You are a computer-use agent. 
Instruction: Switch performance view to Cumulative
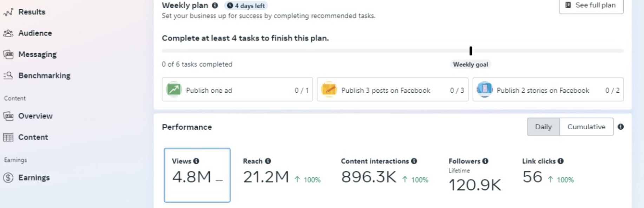coord(586,127)
